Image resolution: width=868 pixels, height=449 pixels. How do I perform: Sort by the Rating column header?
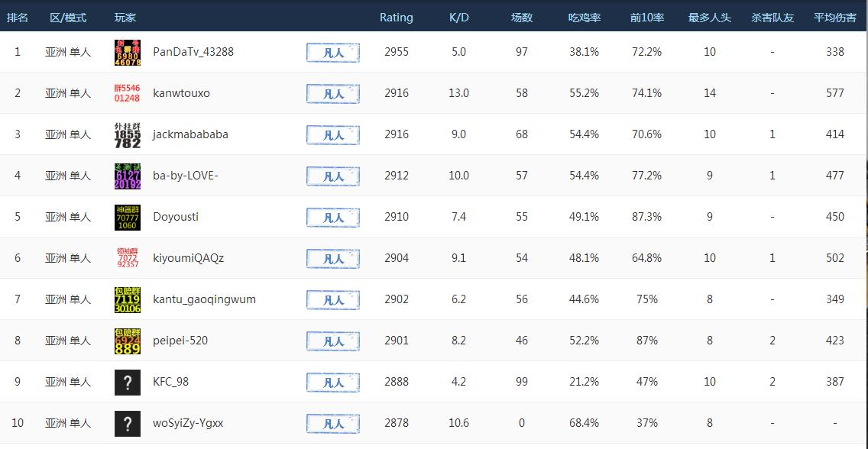coord(396,18)
